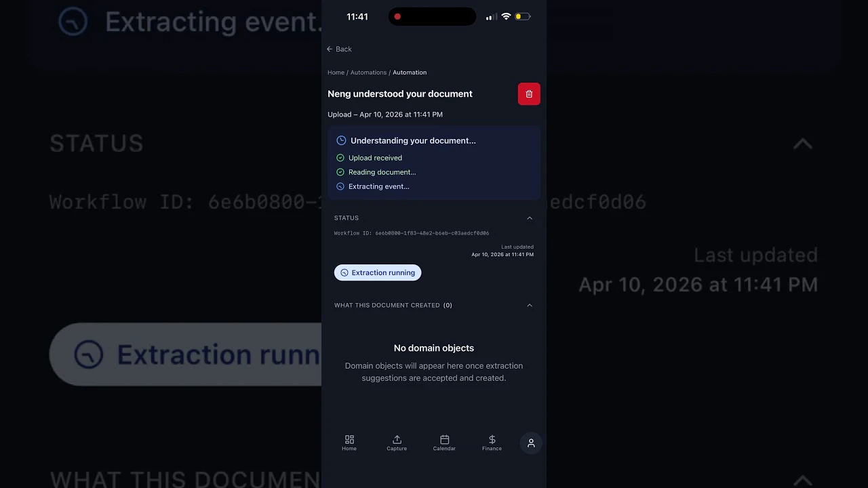868x488 pixels.
Task: Select the Workflow ID text
Action: tap(412, 233)
